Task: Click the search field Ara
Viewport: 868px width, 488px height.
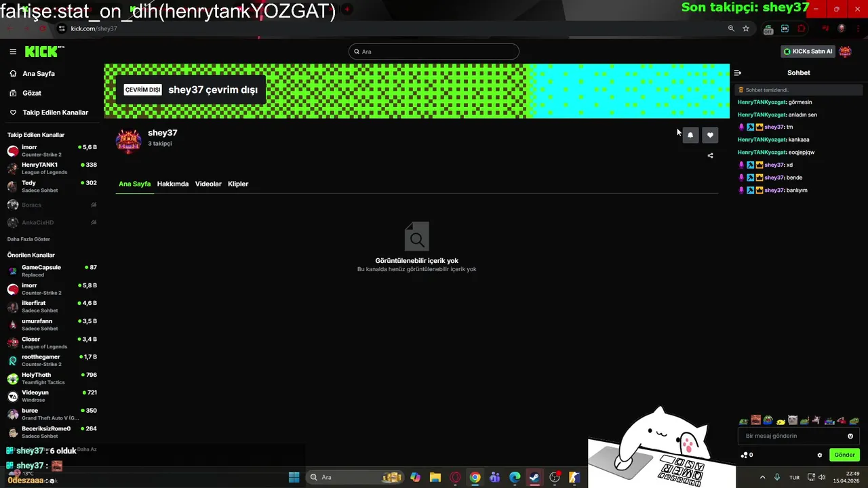Action: click(x=434, y=52)
